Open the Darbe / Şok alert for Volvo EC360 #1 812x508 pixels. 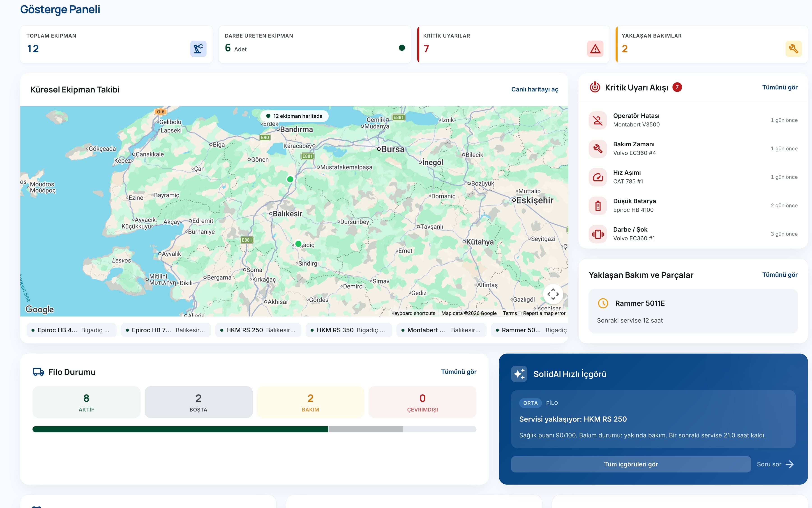click(693, 234)
